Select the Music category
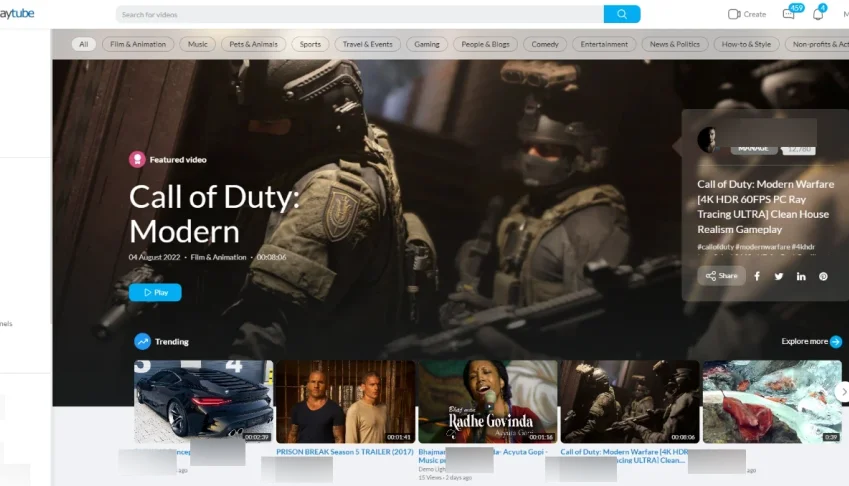849x486 pixels. click(x=198, y=44)
